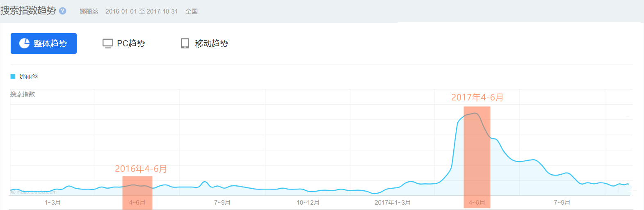This screenshot has height=210, width=644.
Task: Click the 搜索指数 y-axis label
Action: [x=23, y=94]
